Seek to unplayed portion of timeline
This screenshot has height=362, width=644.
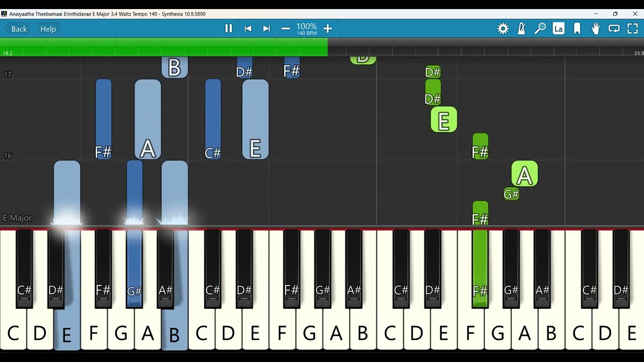tap(486, 47)
